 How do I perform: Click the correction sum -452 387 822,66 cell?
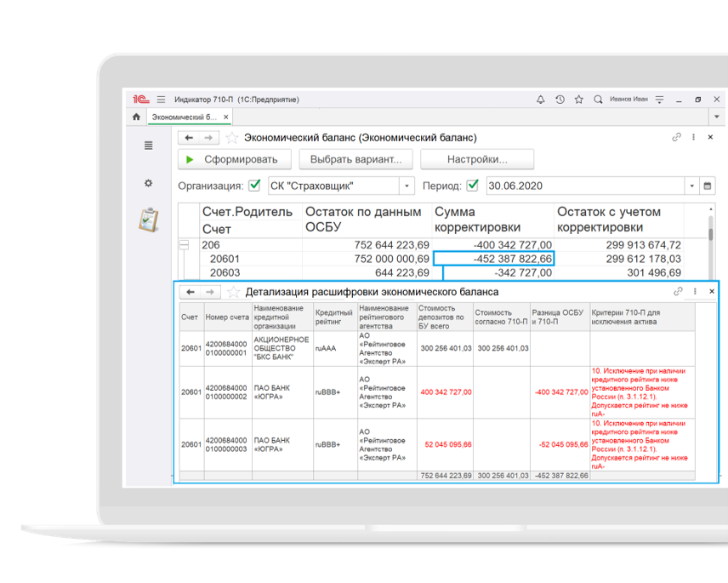point(493,259)
